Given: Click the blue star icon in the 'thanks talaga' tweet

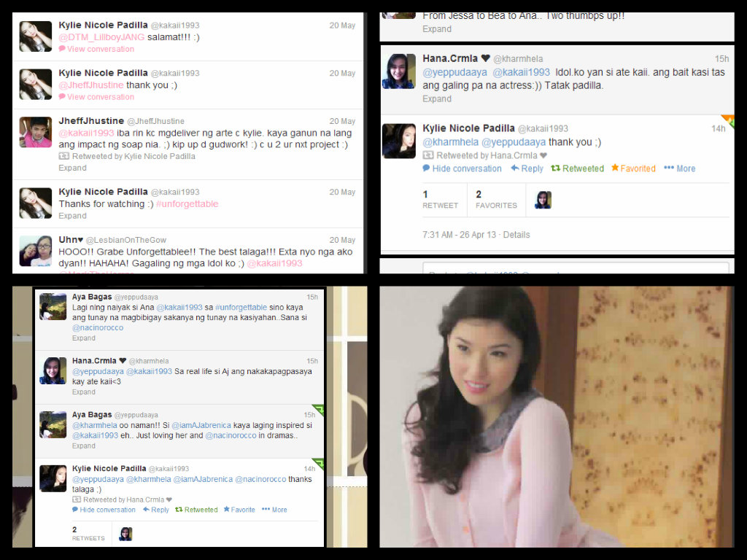Looking at the screenshot, I should click(x=227, y=510).
